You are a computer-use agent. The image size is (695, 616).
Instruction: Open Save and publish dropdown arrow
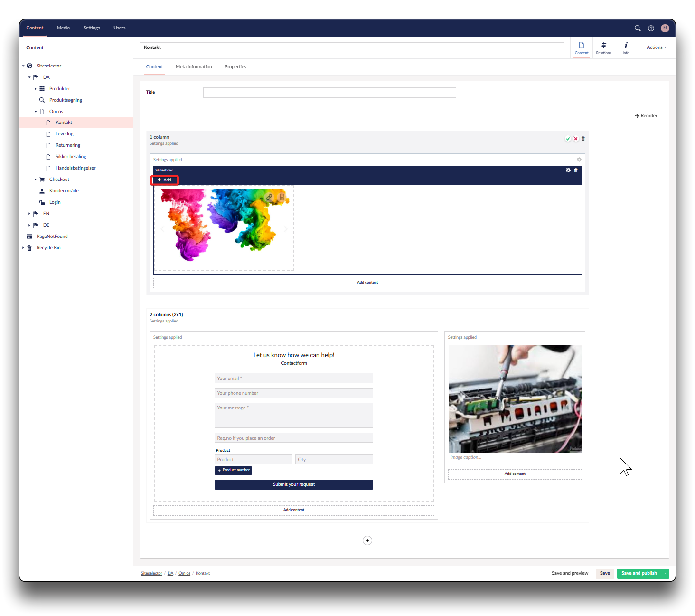pyautogui.click(x=665, y=574)
